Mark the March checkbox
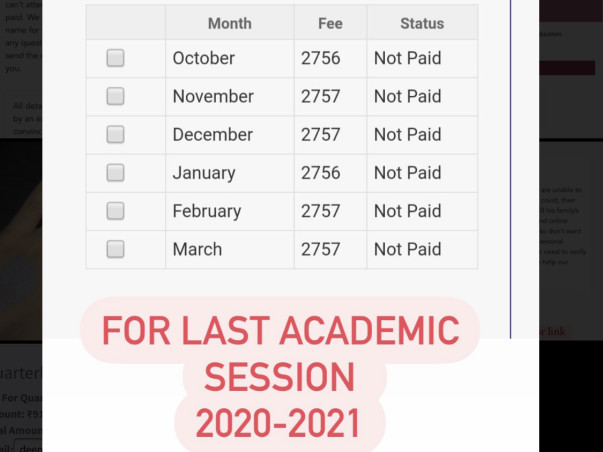Image resolution: width=603 pixels, height=452 pixels. pyautogui.click(x=116, y=249)
